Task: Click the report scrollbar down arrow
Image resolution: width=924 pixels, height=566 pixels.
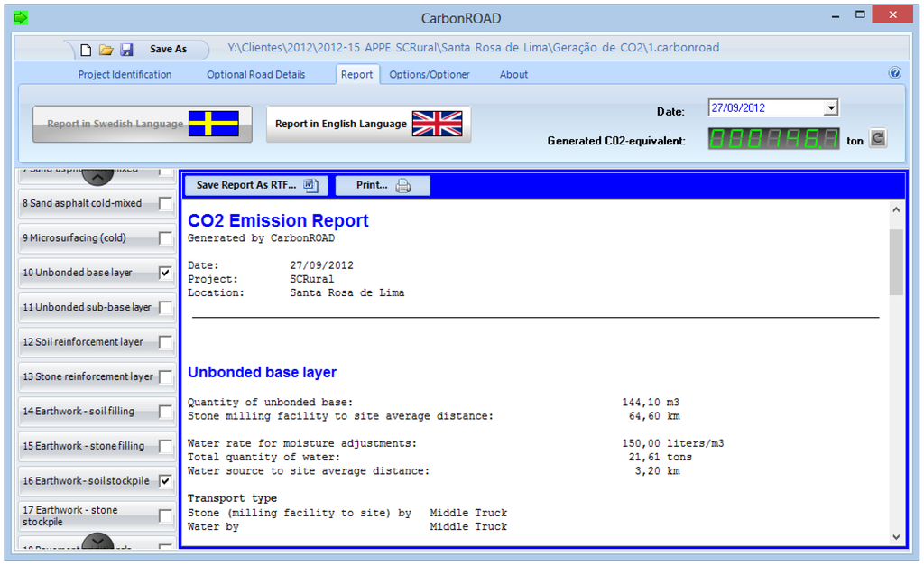Action: click(895, 536)
